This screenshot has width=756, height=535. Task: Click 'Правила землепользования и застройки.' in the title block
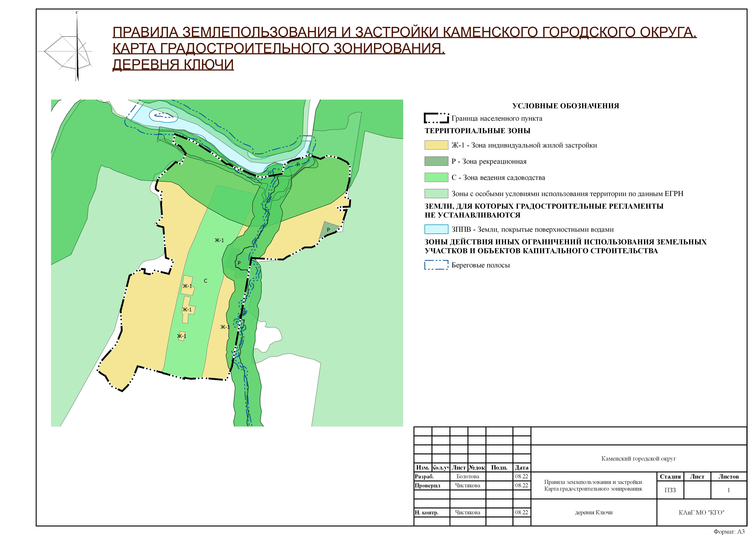pos(593,482)
